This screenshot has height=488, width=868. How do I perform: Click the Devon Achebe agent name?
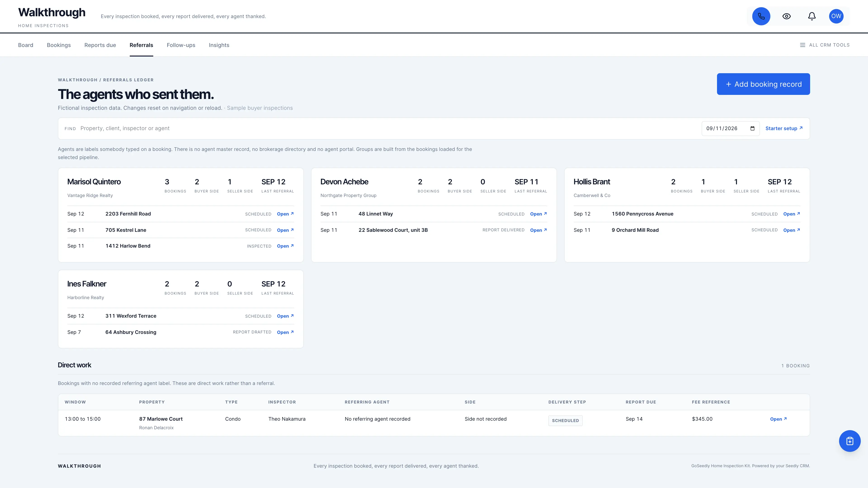pyautogui.click(x=344, y=181)
